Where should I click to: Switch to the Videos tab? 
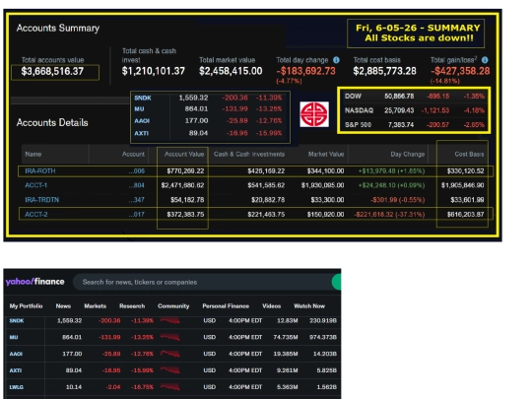[272, 306]
